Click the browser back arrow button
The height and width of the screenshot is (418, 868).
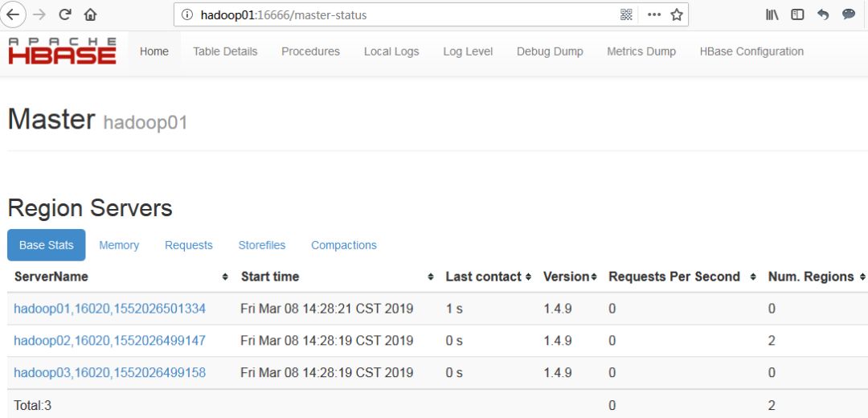click(x=14, y=14)
